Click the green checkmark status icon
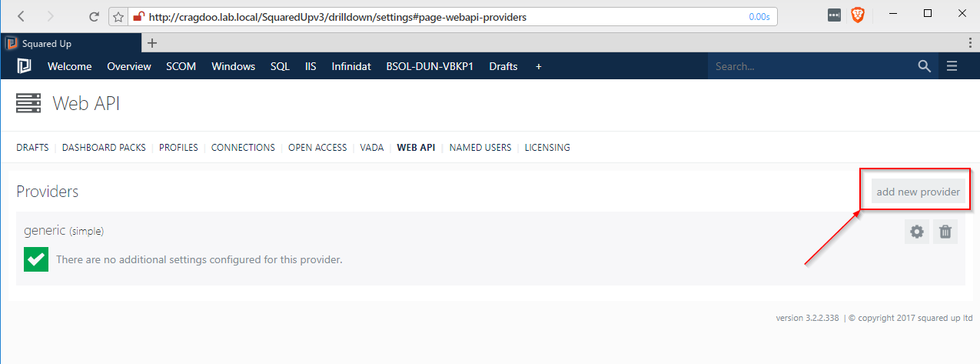The width and height of the screenshot is (980, 364). click(x=35, y=259)
